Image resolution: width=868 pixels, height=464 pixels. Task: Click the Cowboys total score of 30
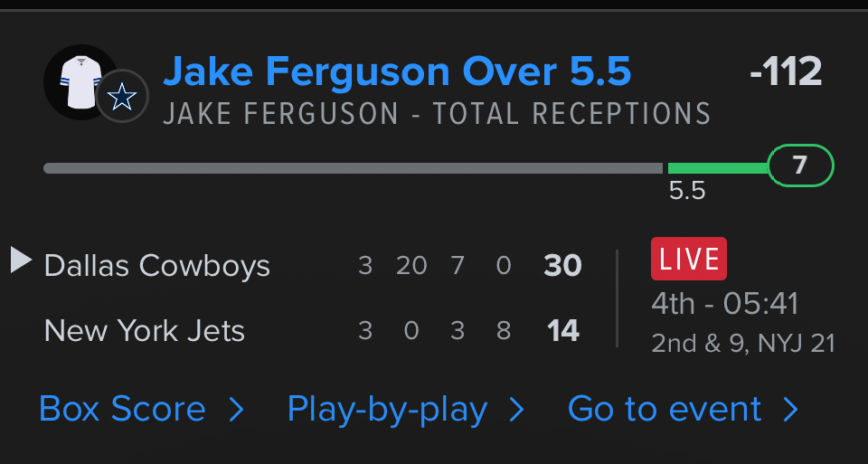pos(562,266)
